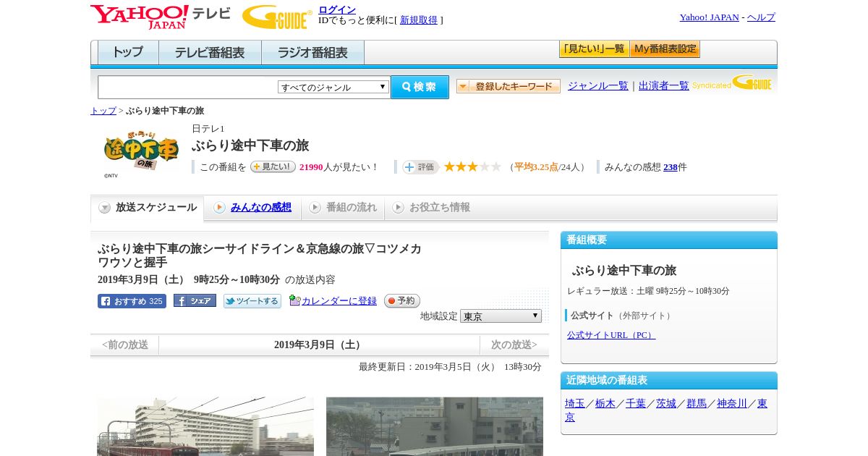
Task: Click the 見たい! plus button
Action: tap(273, 166)
